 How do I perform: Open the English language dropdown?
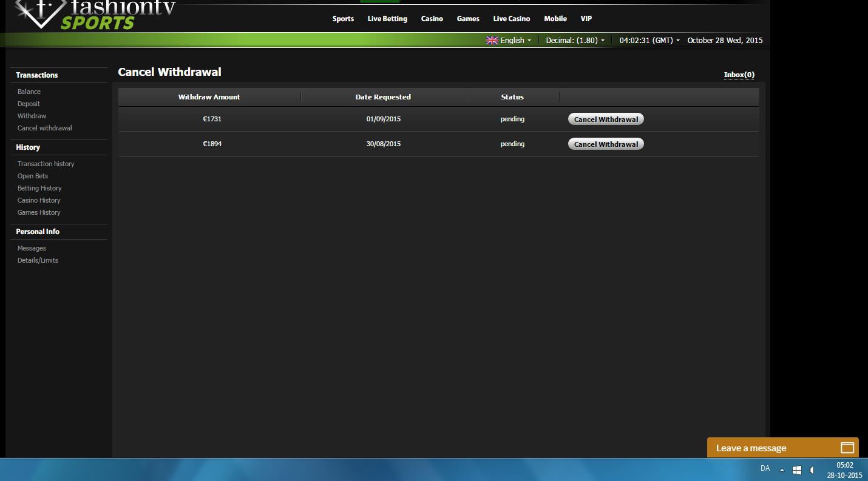point(515,40)
